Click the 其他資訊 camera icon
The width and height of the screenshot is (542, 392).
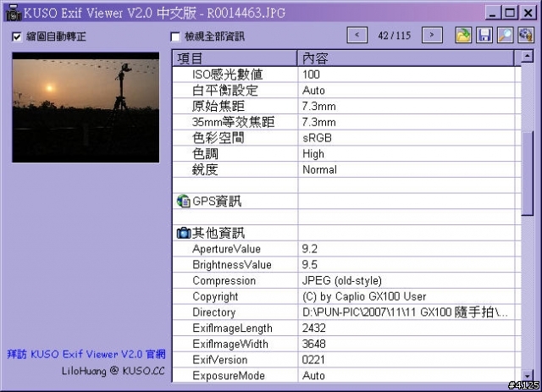(184, 233)
